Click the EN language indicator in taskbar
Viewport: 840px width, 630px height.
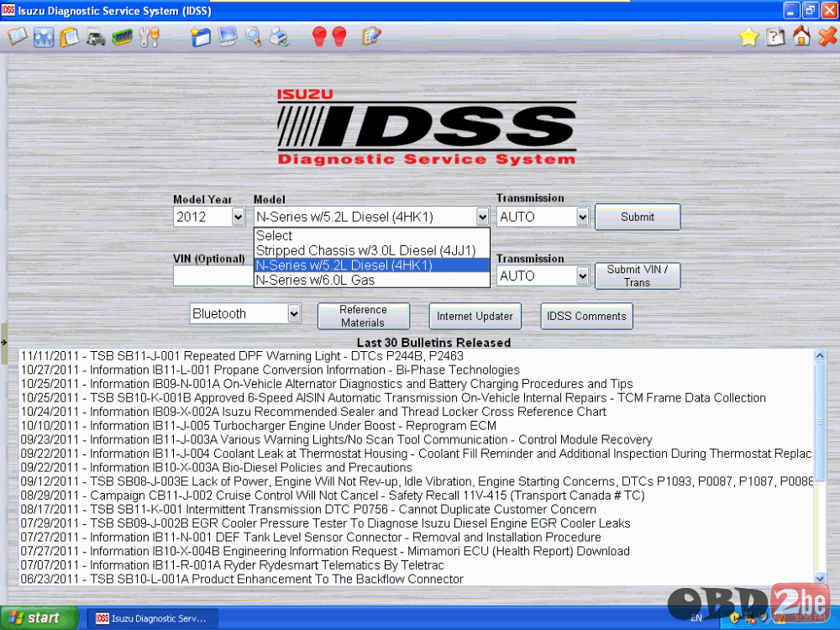coord(696,618)
